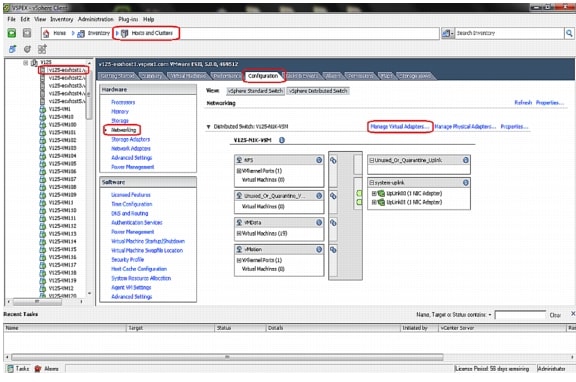
Task: Switch view to vSphere Distributed Switch
Action: click(x=318, y=91)
